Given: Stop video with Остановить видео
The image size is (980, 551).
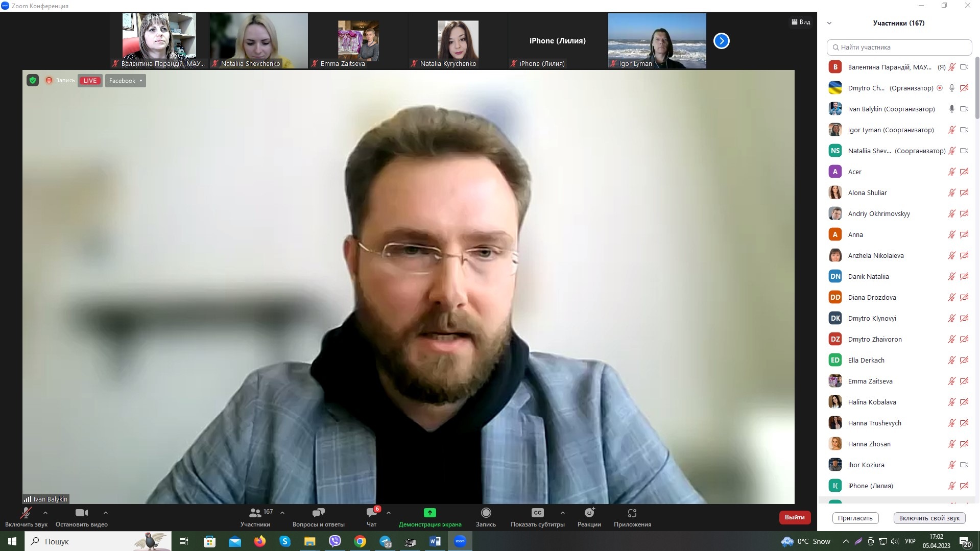Looking at the screenshot, I should pos(81,513).
